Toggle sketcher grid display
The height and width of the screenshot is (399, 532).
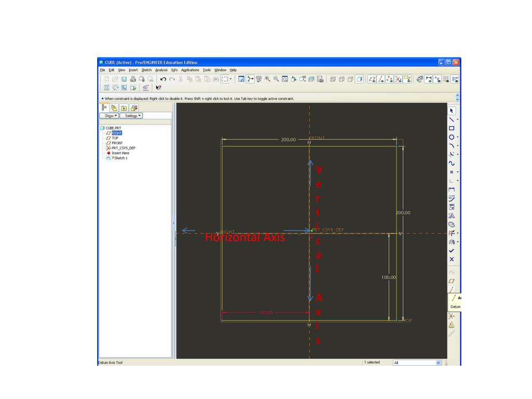[446, 79]
